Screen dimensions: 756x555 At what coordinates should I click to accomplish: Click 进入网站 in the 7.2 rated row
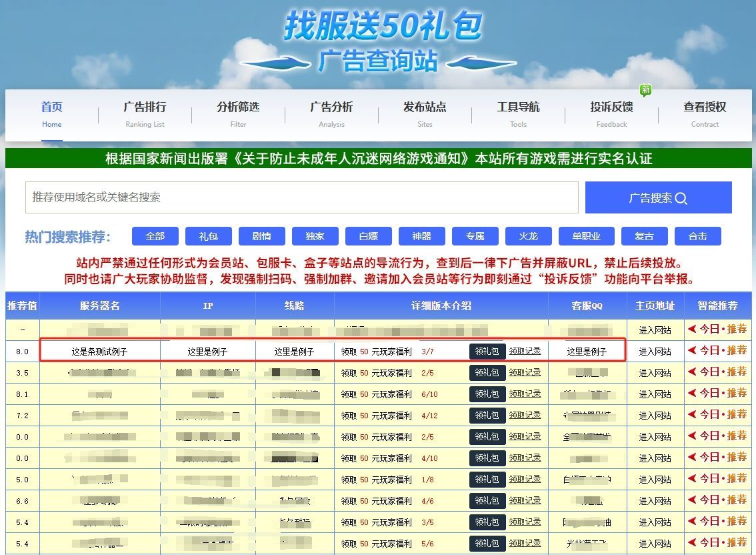[x=655, y=416]
